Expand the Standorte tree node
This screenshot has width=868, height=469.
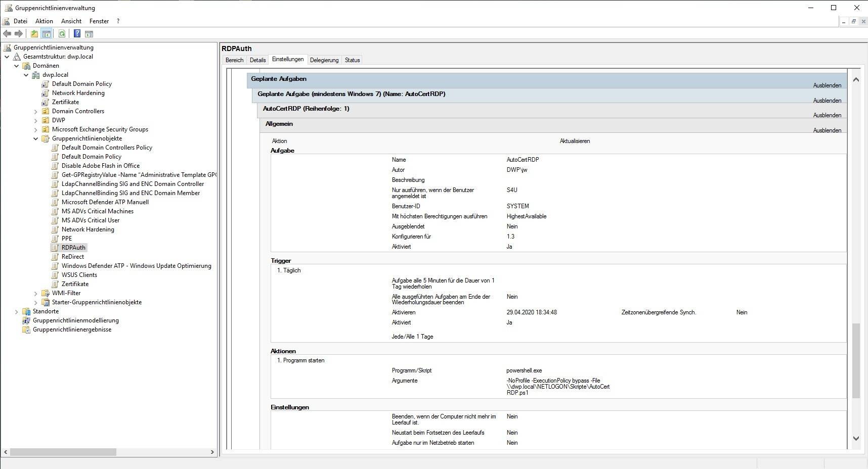click(17, 311)
